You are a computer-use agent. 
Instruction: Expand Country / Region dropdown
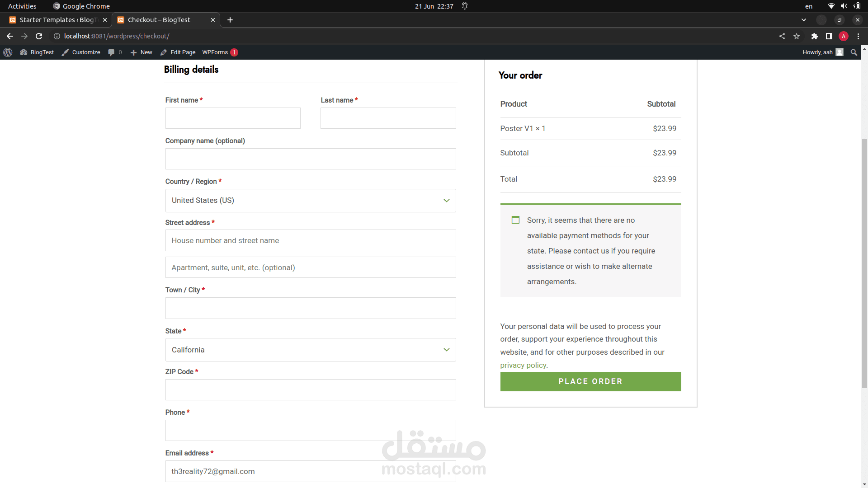pyautogui.click(x=311, y=201)
